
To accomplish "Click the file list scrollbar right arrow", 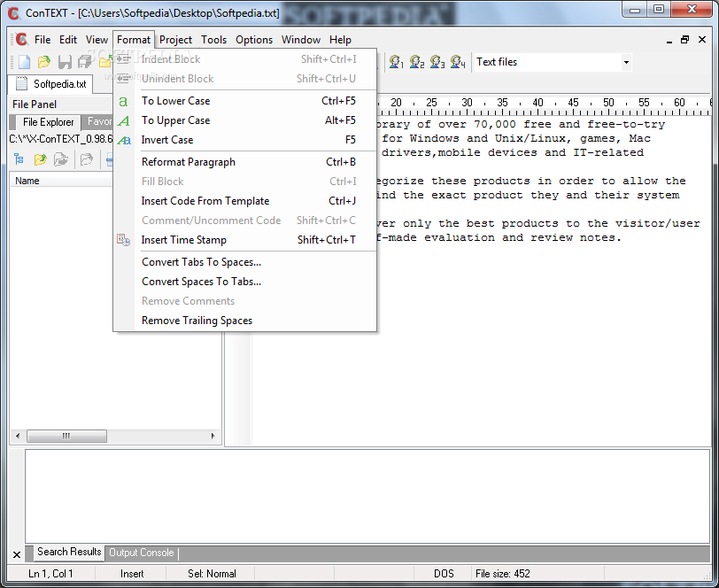I will pyautogui.click(x=213, y=436).
